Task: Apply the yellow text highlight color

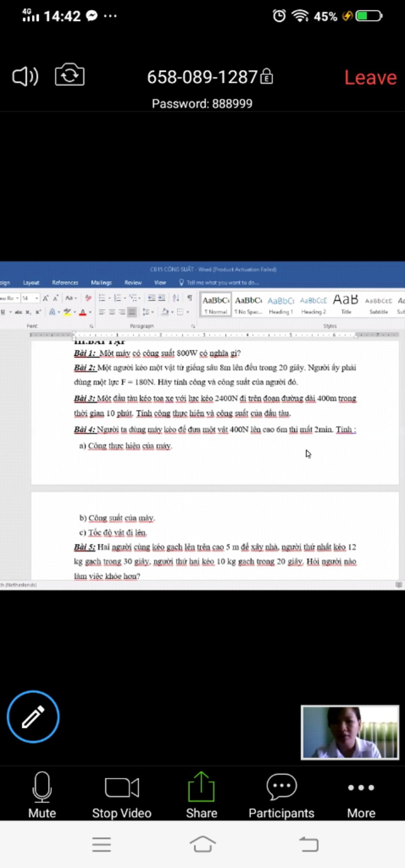Action: [x=67, y=312]
